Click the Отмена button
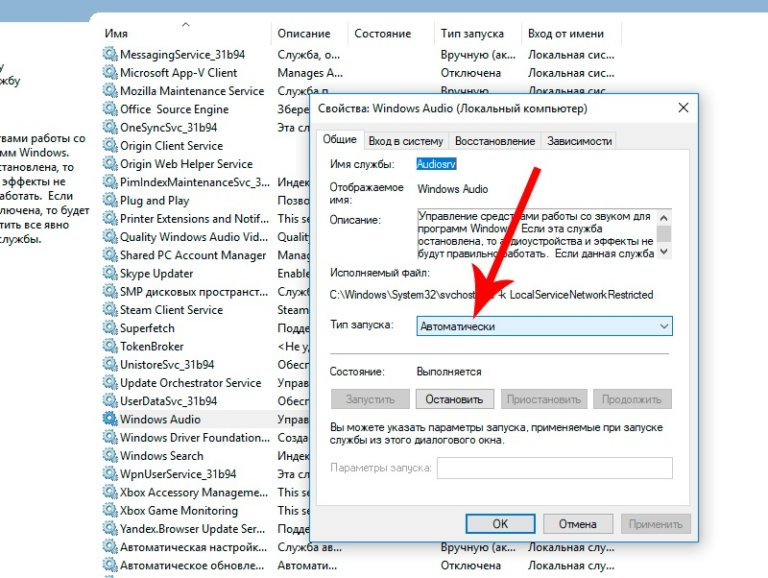The image size is (768, 578). click(x=578, y=523)
